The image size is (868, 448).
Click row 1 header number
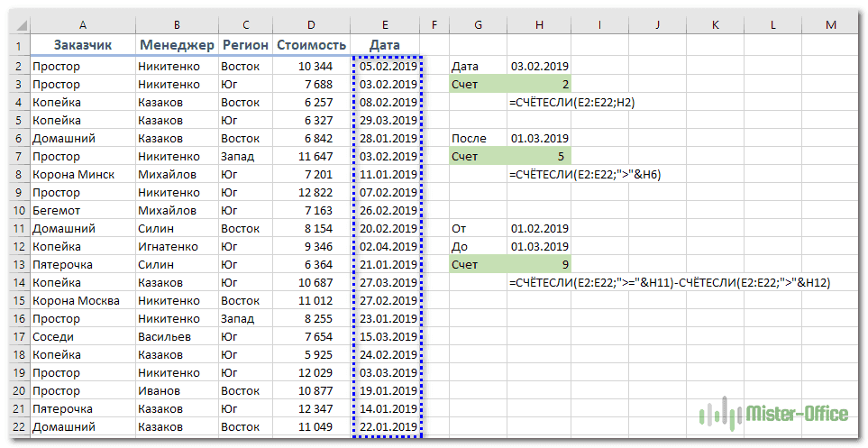pos(19,45)
